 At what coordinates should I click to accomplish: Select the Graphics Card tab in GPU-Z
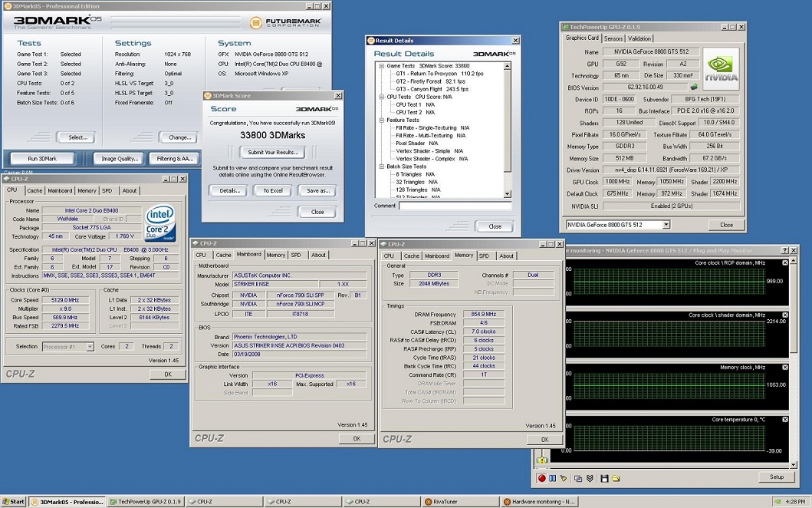click(582, 38)
